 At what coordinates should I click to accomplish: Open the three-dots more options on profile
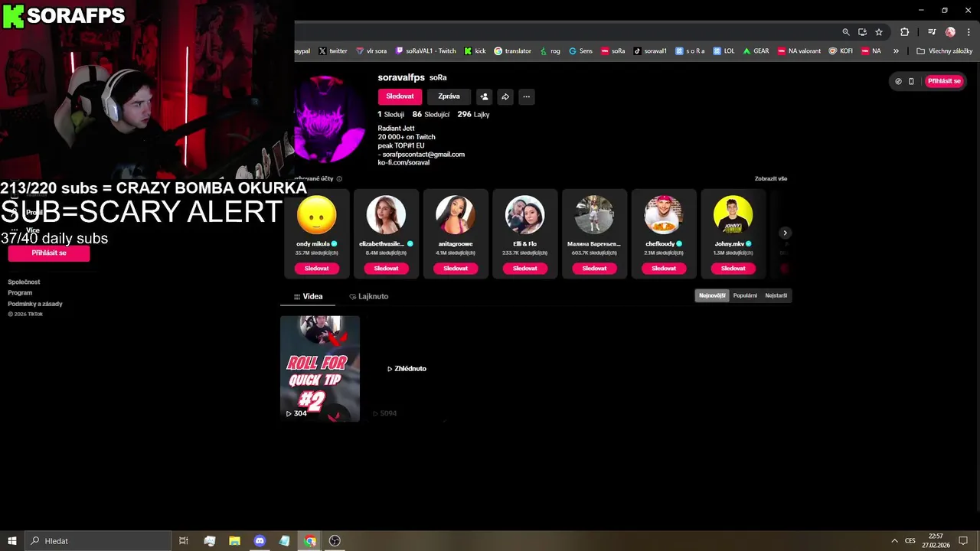tap(526, 96)
